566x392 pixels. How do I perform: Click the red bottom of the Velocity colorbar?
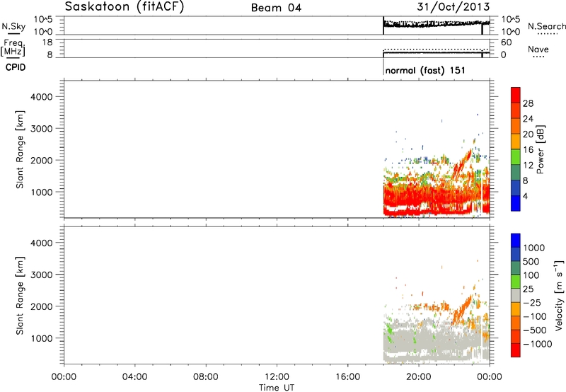(516, 350)
